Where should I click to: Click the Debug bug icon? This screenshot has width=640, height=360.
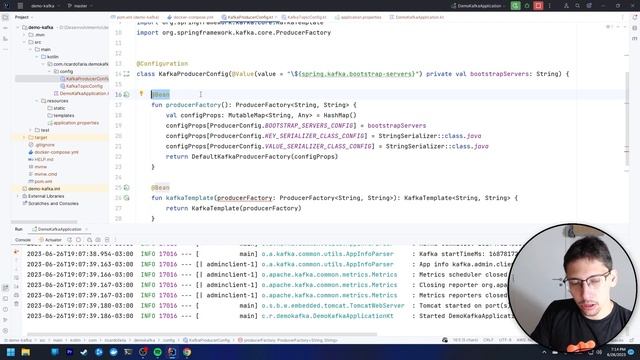(x=527, y=6)
